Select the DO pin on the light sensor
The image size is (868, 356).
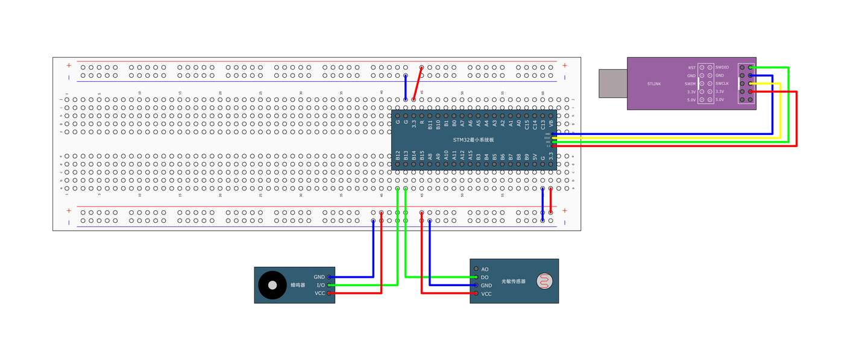[x=477, y=277]
